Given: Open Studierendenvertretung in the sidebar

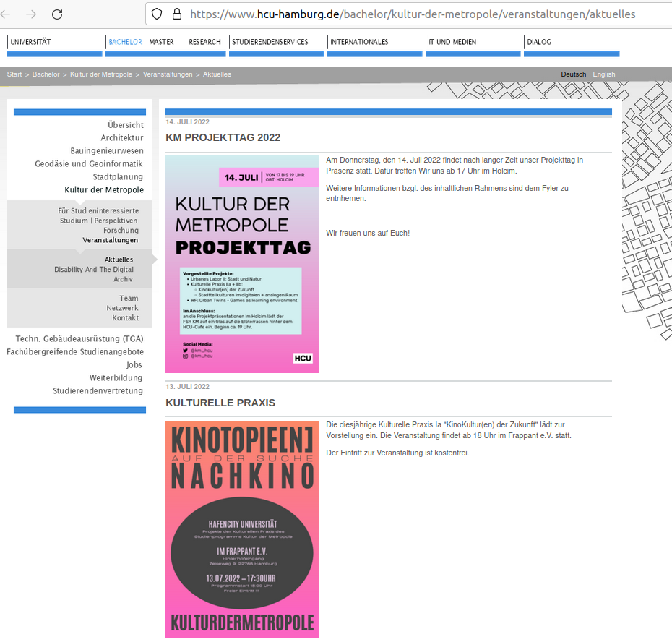Looking at the screenshot, I should click(x=98, y=391).
